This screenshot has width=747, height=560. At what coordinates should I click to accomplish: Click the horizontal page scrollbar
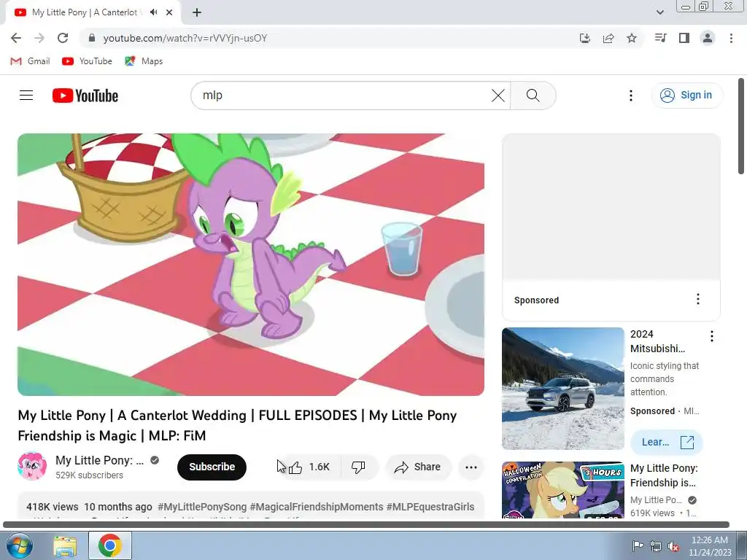click(x=366, y=525)
